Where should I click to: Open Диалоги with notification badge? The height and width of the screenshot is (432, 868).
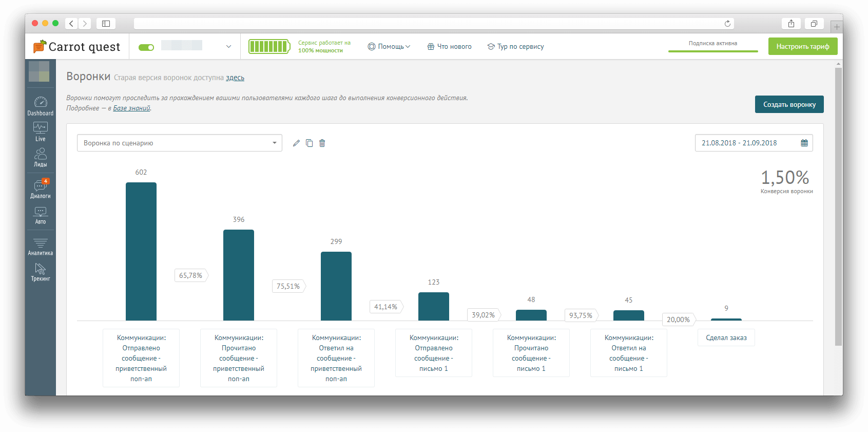tap(41, 189)
